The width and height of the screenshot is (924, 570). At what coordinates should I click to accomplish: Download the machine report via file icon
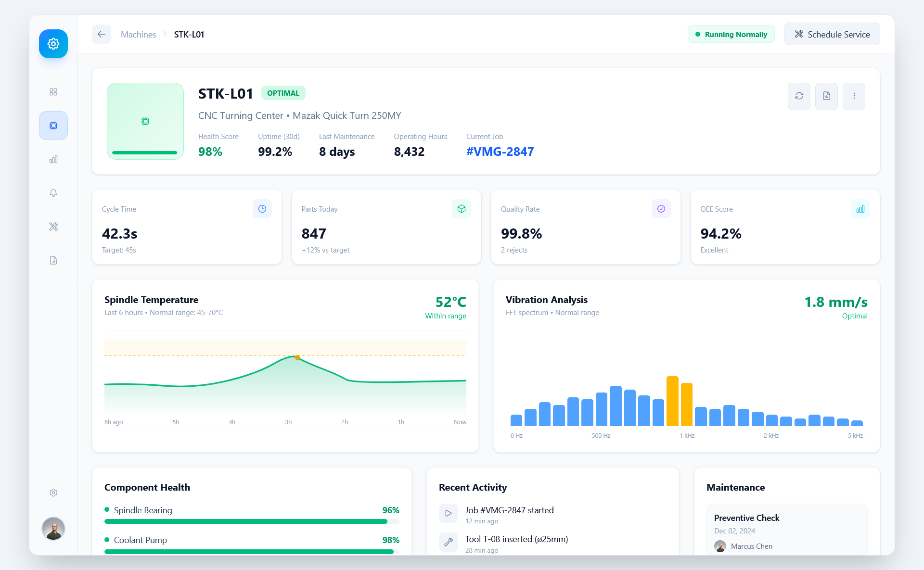(826, 96)
